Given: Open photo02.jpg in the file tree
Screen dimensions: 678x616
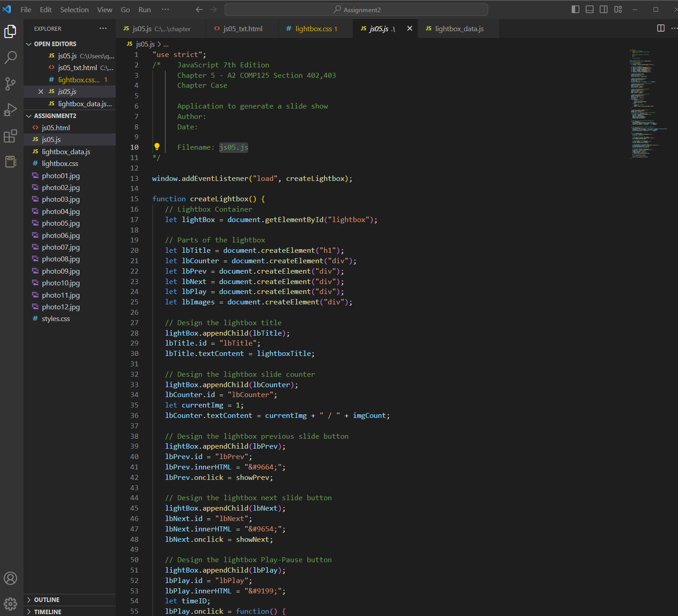Looking at the screenshot, I should pyautogui.click(x=70, y=187).
